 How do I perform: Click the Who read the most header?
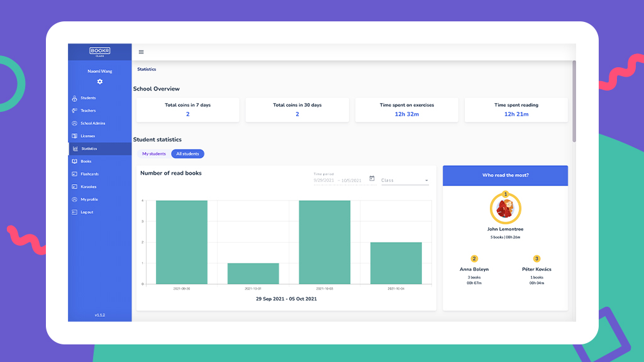[x=505, y=175]
